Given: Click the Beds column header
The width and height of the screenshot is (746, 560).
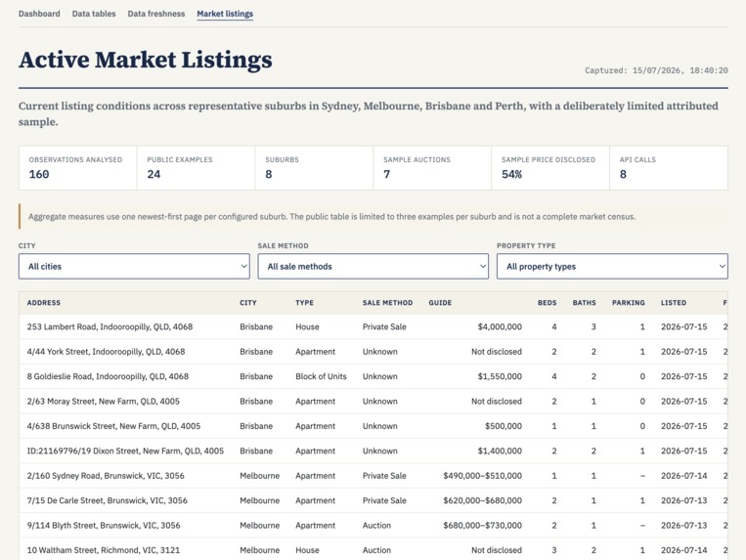Looking at the screenshot, I should coord(548,303).
